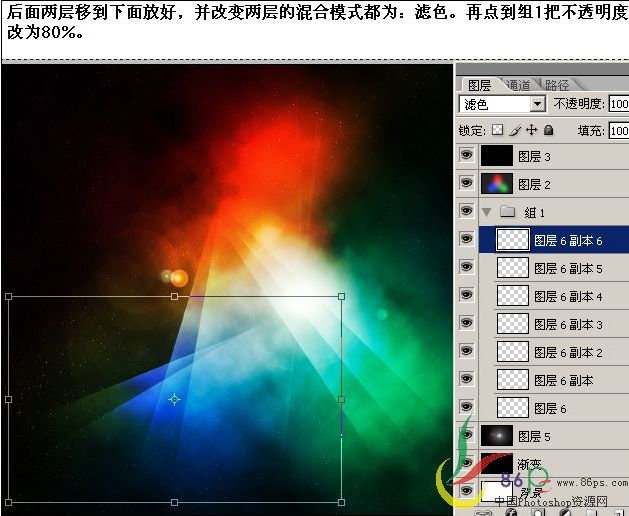The width and height of the screenshot is (629, 516).
Task: Toggle visibility of 图层 6 副本 layer
Action: (x=466, y=379)
